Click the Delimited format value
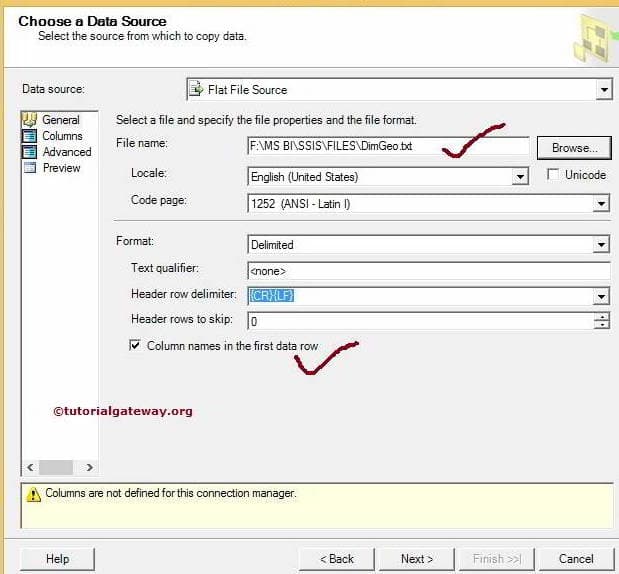This screenshot has width=619, height=574. (272, 245)
